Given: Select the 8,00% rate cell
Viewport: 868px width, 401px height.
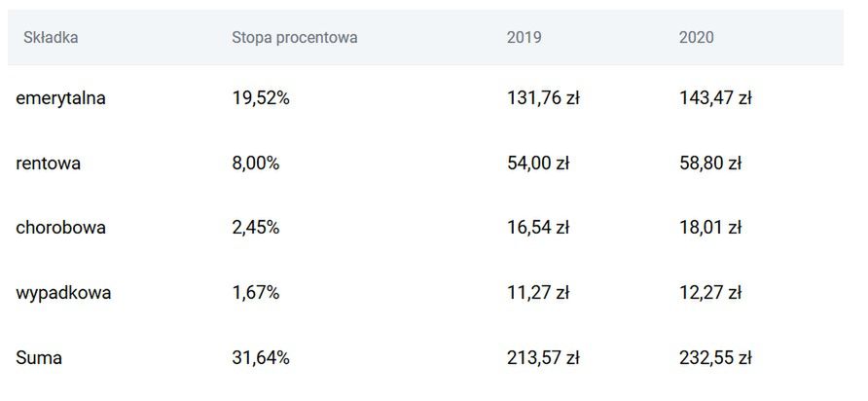Looking at the screenshot, I should tap(256, 163).
